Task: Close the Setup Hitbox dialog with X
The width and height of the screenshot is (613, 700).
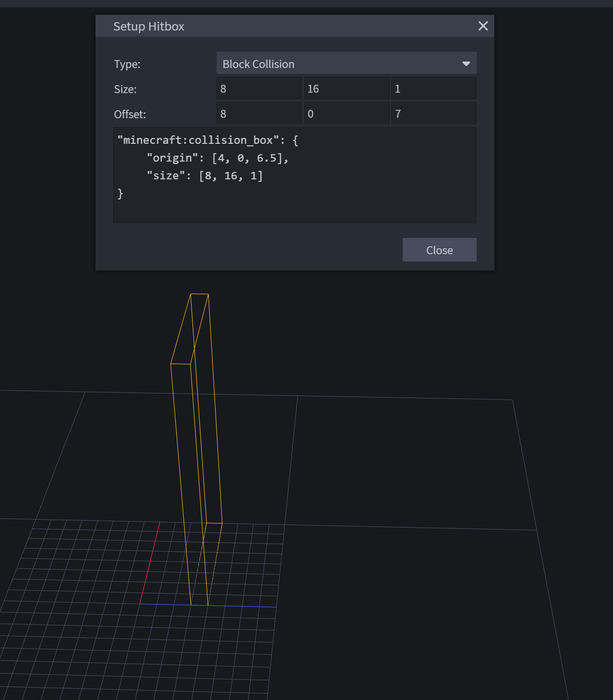Action: pyautogui.click(x=483, y=26)
